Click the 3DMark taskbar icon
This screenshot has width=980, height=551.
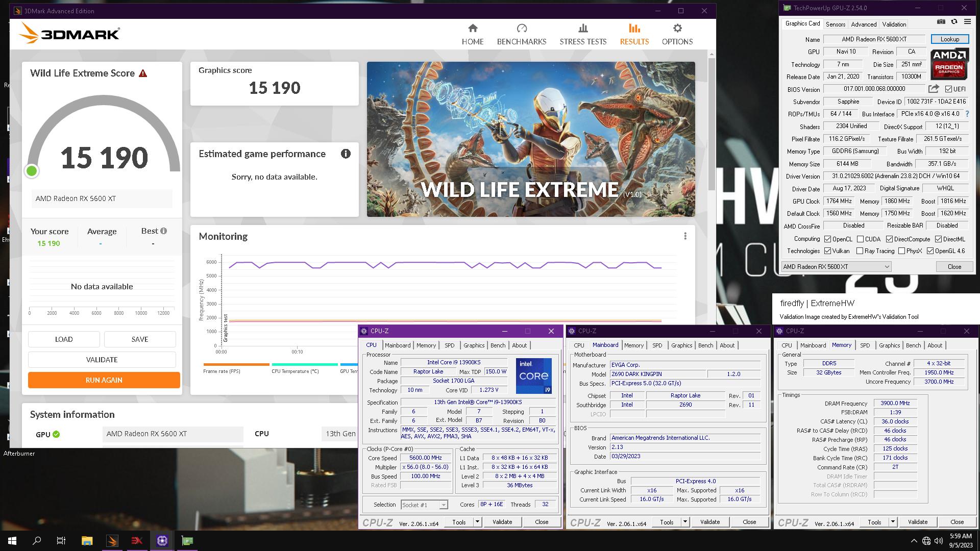(x=112, y=541)
